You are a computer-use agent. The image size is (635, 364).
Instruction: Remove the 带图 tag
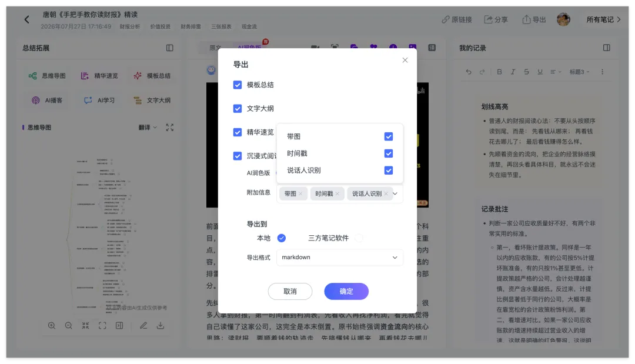[300, 193]
